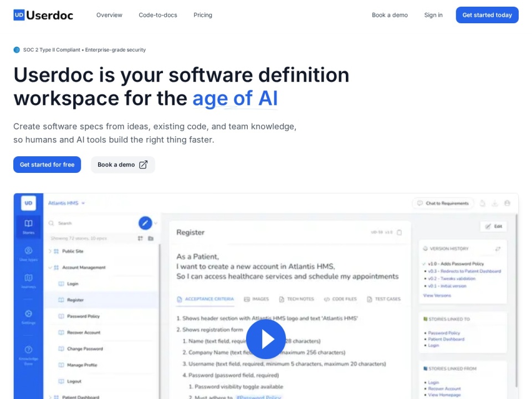532x399 pixels.
Task: Click the Get started today button
Action: click(487, 15)
